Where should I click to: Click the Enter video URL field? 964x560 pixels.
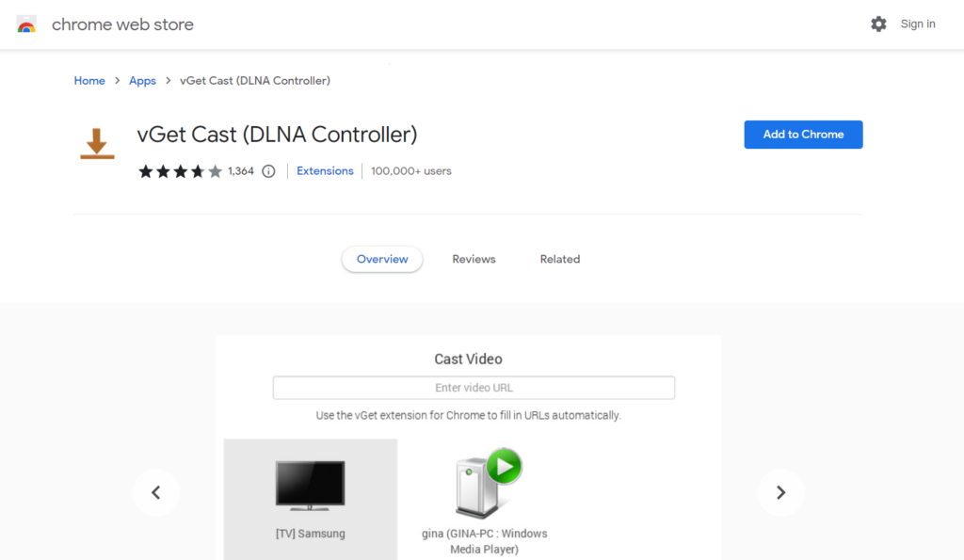click(x=474, y=388)
